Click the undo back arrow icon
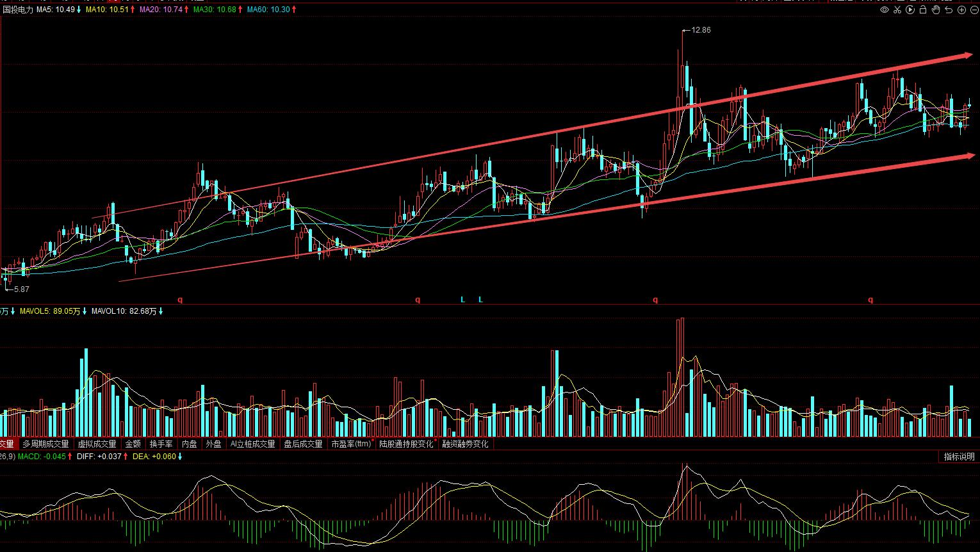 (x=949, y=10)
